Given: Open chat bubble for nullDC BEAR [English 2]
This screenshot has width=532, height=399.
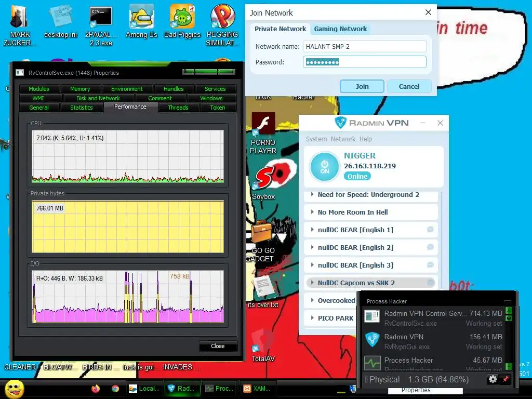Looking at the screenshot, I should [x=430, y=247].
